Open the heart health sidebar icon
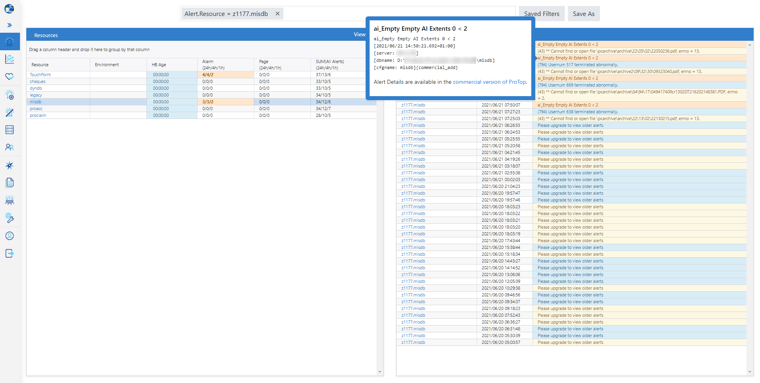This screenshot has height=383, width=760. pyautogui.click(x=9, y=77)
